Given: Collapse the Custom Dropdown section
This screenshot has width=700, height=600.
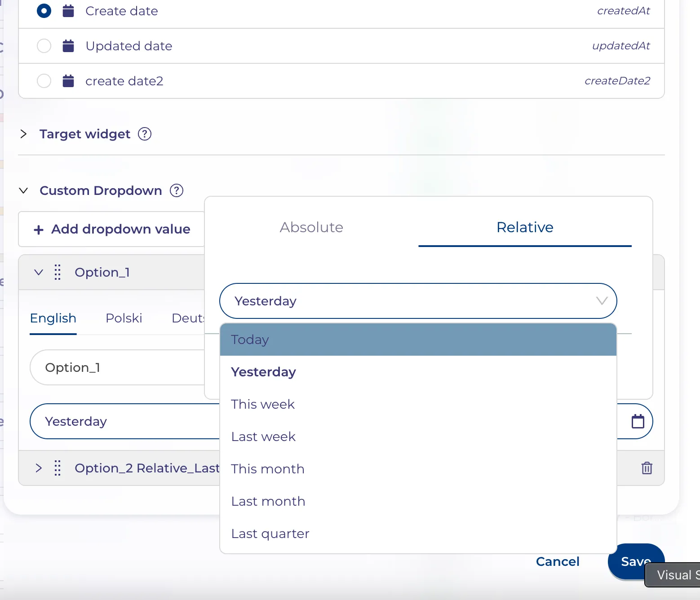Looking at the screenshot, I should (x=24, y=190).
